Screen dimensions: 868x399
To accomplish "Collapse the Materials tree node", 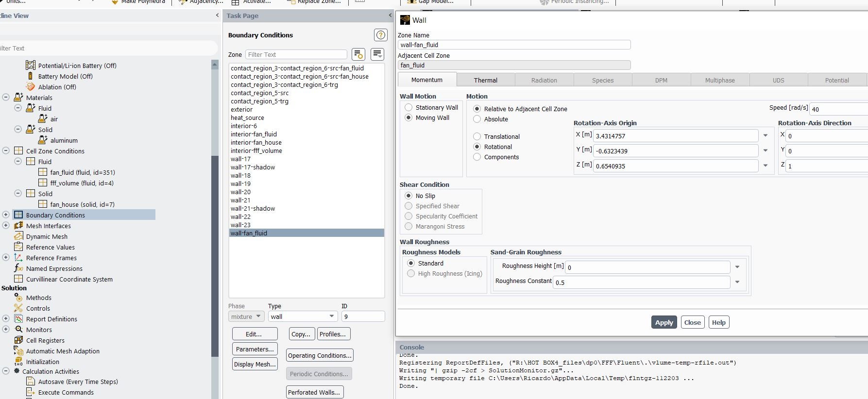I will coord(6,98).
